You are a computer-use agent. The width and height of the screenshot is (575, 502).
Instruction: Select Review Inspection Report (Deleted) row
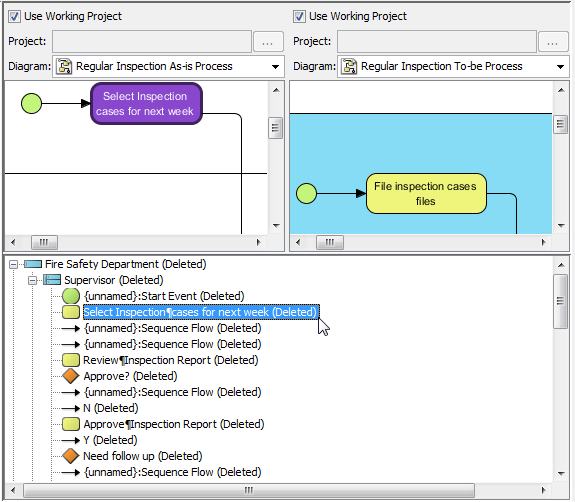[x=171, y=360]
